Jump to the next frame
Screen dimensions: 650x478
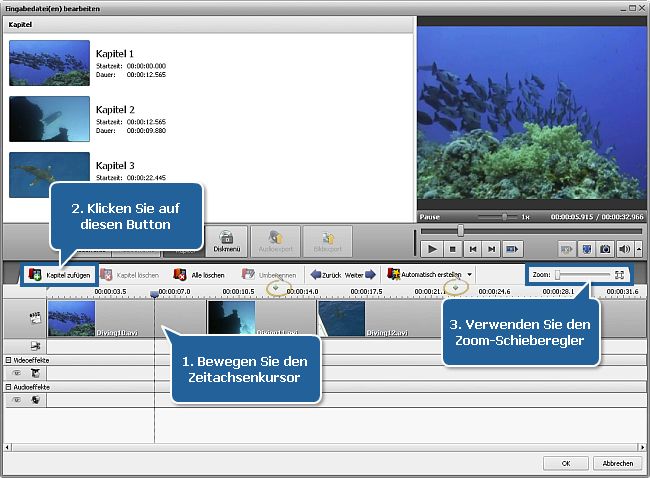[493, 248]
